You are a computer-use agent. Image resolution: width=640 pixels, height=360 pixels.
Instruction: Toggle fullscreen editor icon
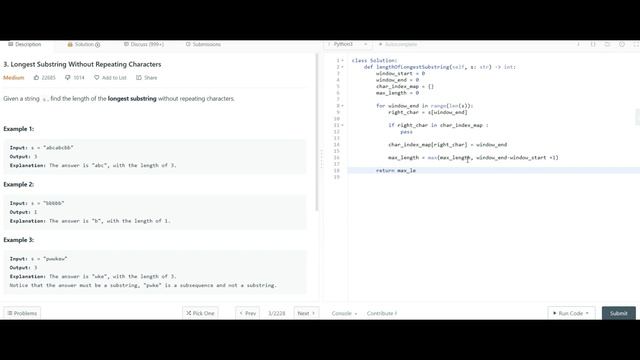click(x=636, y=44)
